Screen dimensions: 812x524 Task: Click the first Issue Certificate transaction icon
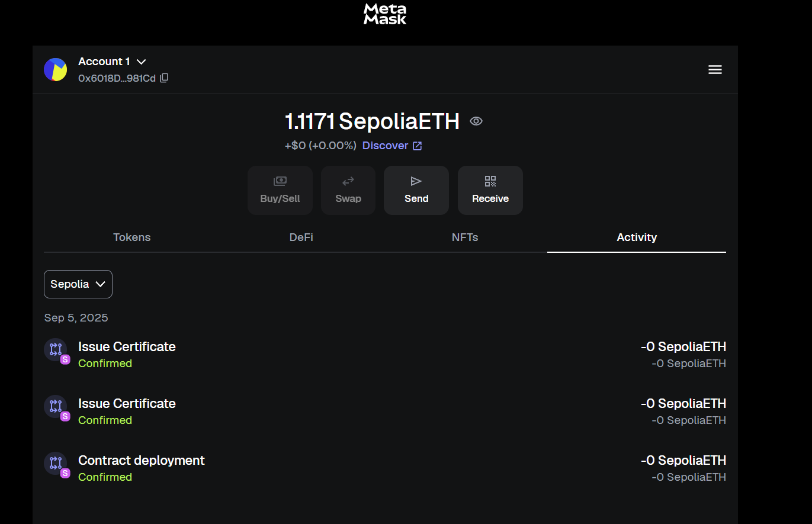coord(56,350)
